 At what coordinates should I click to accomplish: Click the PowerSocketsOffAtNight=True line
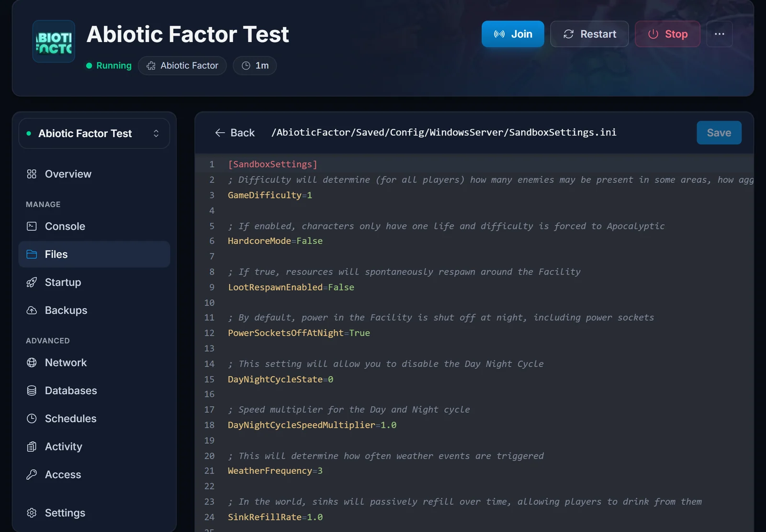(x=299, y=333)
